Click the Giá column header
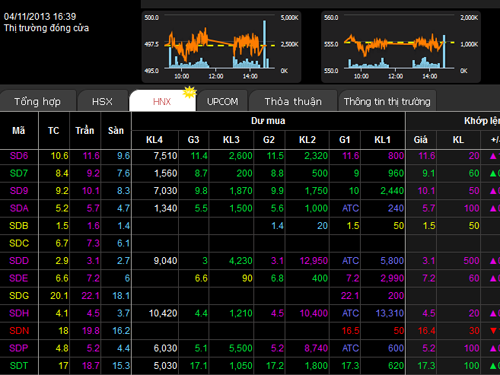 coord(421,140)
